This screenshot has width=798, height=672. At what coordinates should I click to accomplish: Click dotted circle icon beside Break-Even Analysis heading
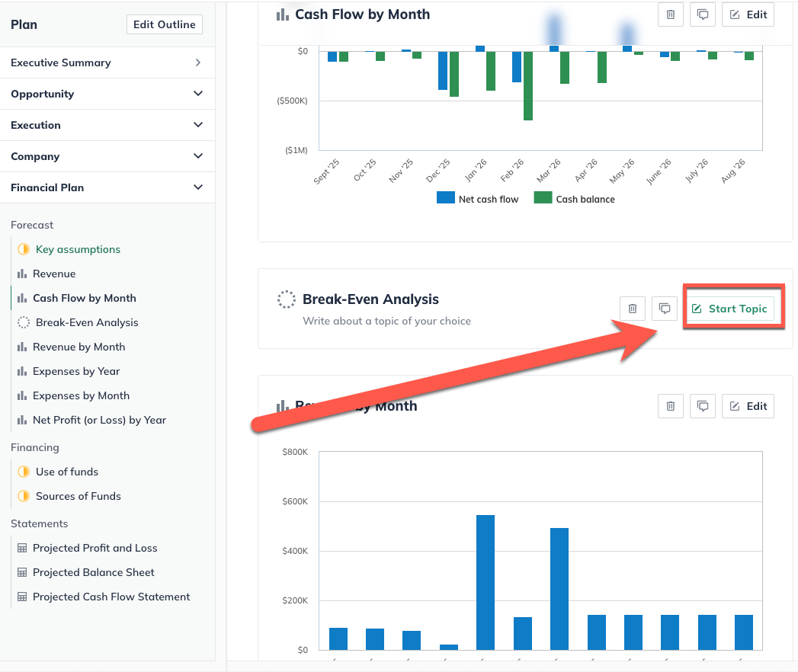click(x=287, y=299)
